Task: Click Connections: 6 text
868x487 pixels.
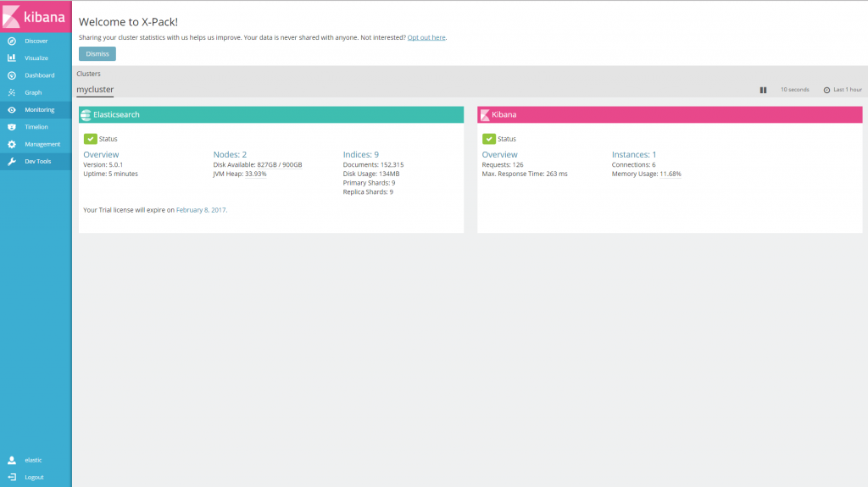Action: 633,165
